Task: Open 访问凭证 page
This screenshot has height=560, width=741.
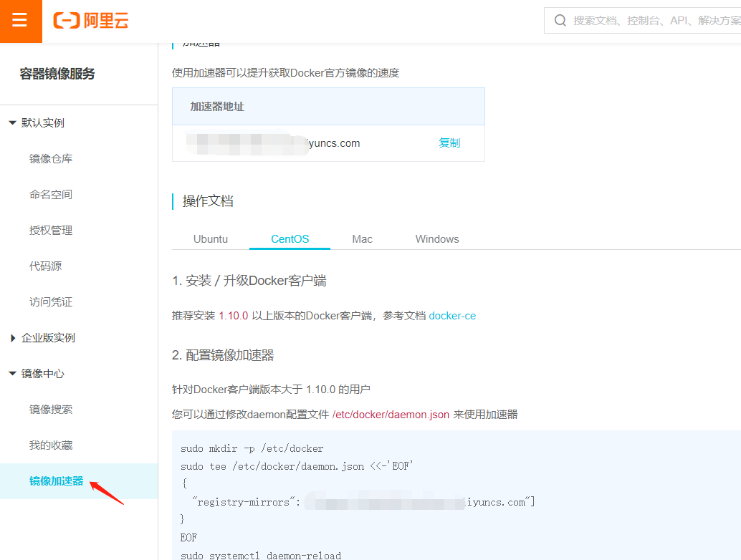Action: (50, 301)
